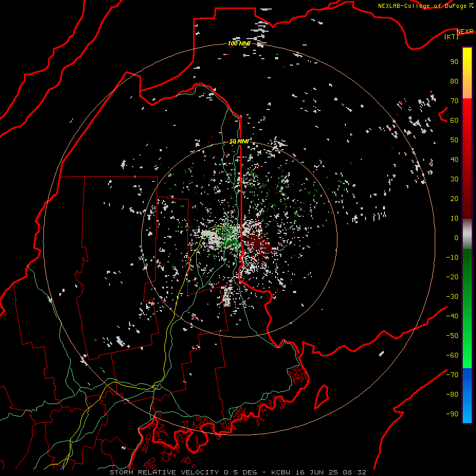Click the KCBW station identifier
Image resolution: width=476 pixels, height=476 pixels.
281,472
